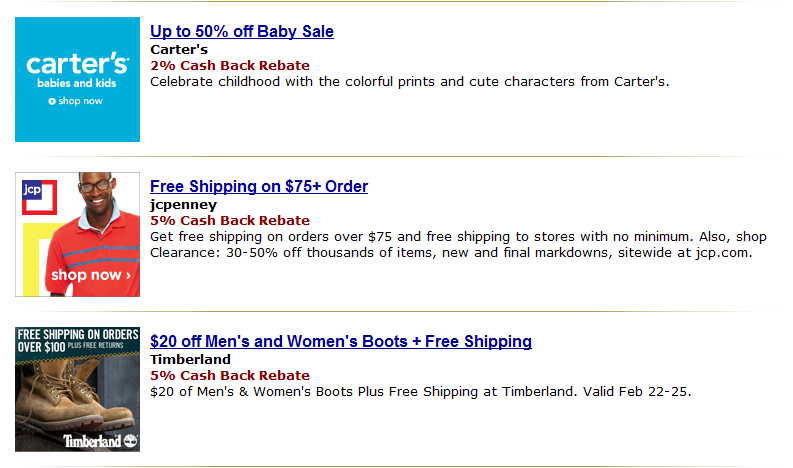793x468 pixels.
Task: Open $20 off Men's and Women's Boots link
Action: [x=341, y=342]
